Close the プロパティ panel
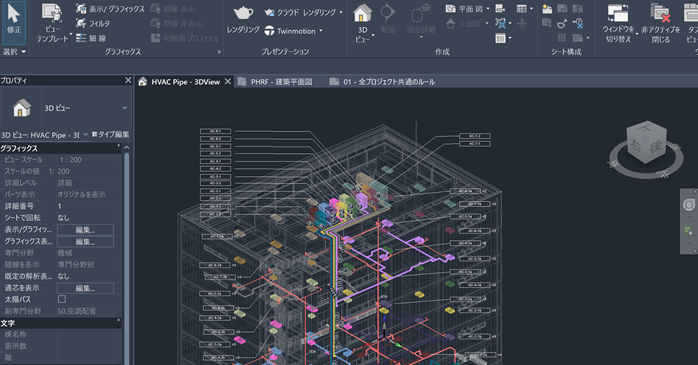Image resolution: width=698 pixels, height=365 pixels. (128, 80)
